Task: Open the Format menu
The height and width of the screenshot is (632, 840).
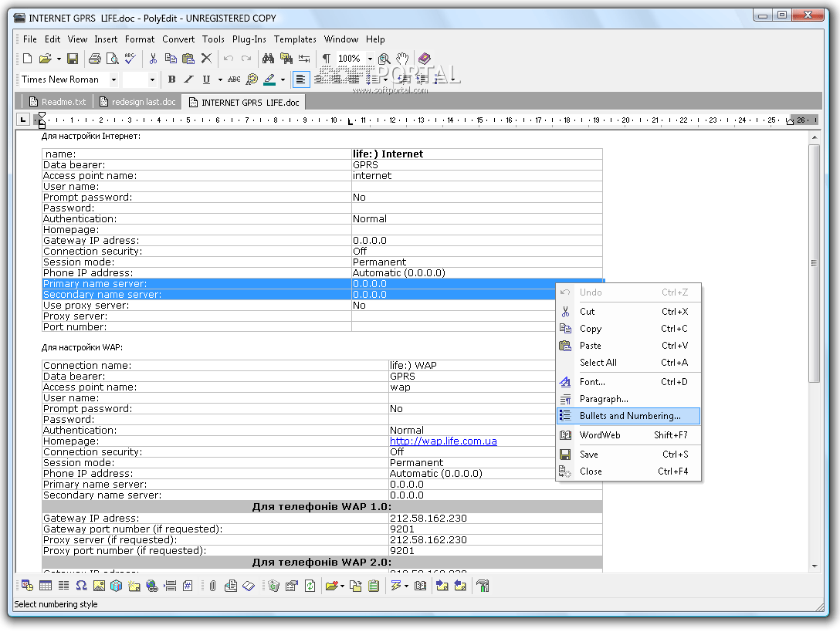Action: pyautogui.click(x=140, y=39)
